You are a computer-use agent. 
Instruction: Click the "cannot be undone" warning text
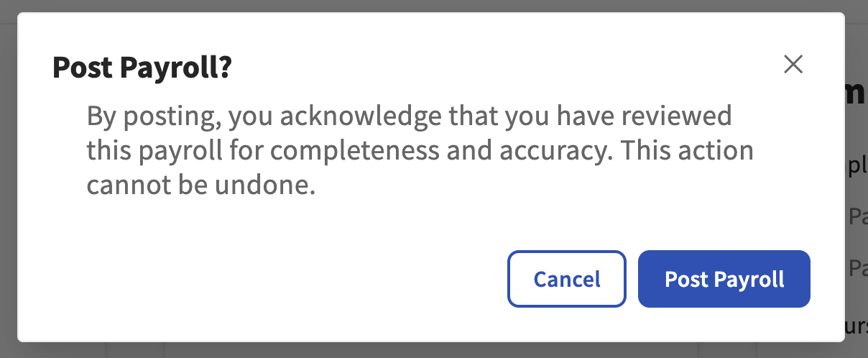pos(201,187)
